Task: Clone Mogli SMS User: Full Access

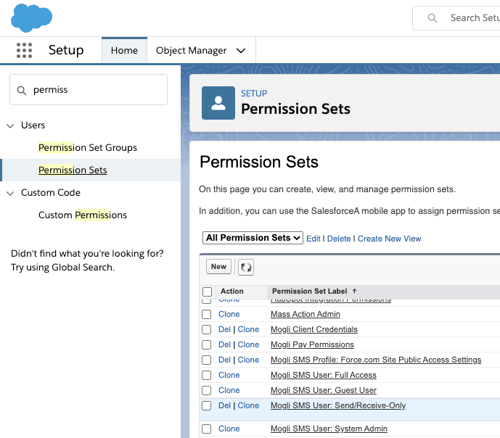Action: pyautogui.click(x=229, y=375)
